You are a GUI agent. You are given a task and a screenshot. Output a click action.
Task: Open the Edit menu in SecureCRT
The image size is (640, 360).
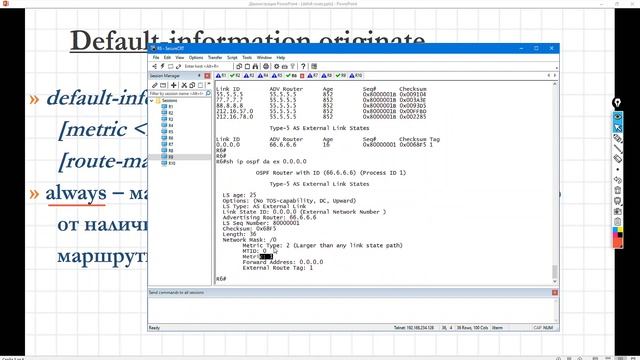tap(167, 58)
